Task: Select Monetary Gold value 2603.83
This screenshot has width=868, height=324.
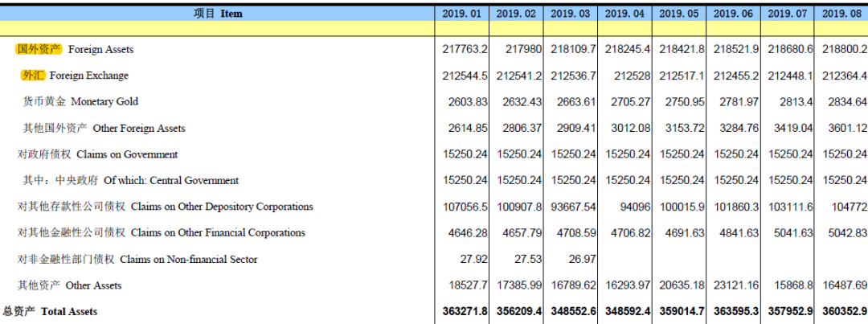Action: pyautogui.click(x=468, y=101)
